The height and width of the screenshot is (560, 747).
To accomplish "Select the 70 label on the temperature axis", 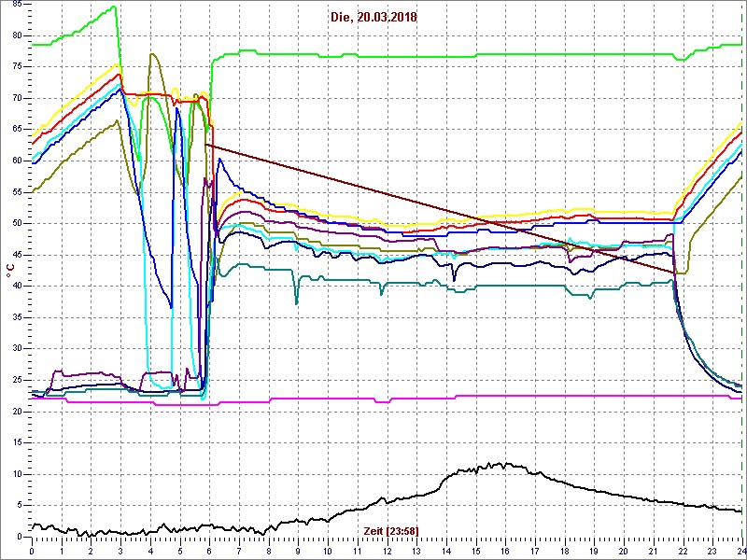I will [19, 99].
